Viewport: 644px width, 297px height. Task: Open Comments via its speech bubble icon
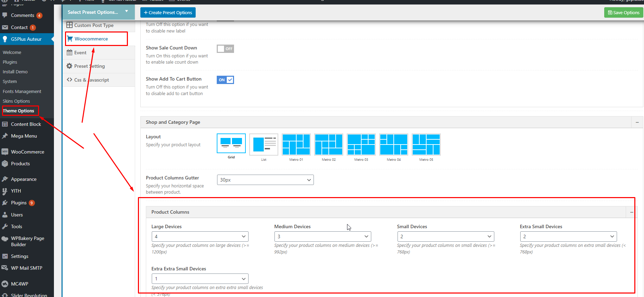(x=5, y=15)
